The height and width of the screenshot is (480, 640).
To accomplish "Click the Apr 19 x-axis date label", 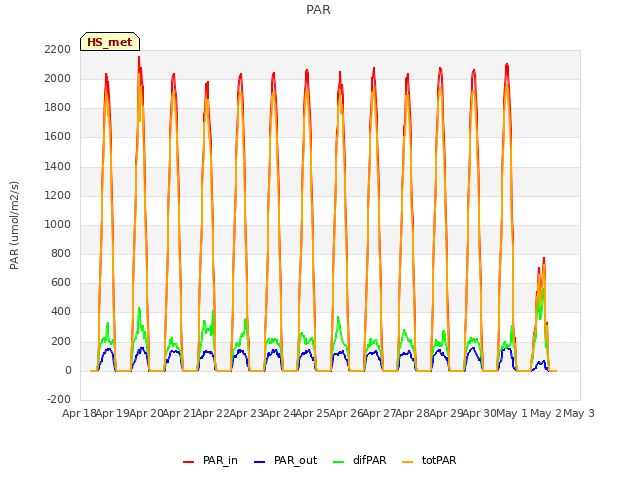I will coord(113,413).
